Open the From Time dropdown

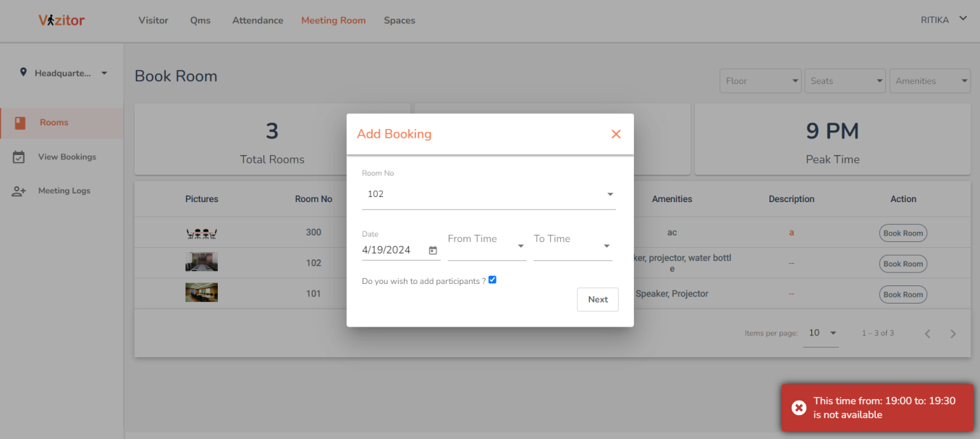click(520, 247)
